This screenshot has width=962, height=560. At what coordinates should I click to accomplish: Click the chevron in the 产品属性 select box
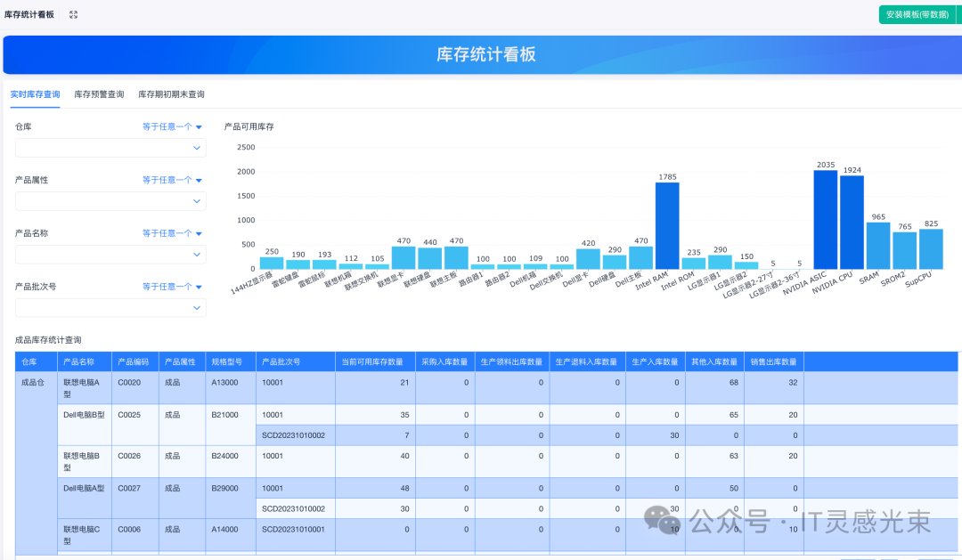pos(197,201)
